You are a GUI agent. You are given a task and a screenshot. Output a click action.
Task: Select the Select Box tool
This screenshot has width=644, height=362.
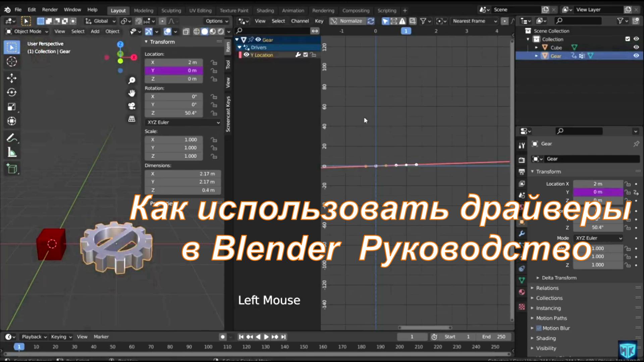pos(12,48)
